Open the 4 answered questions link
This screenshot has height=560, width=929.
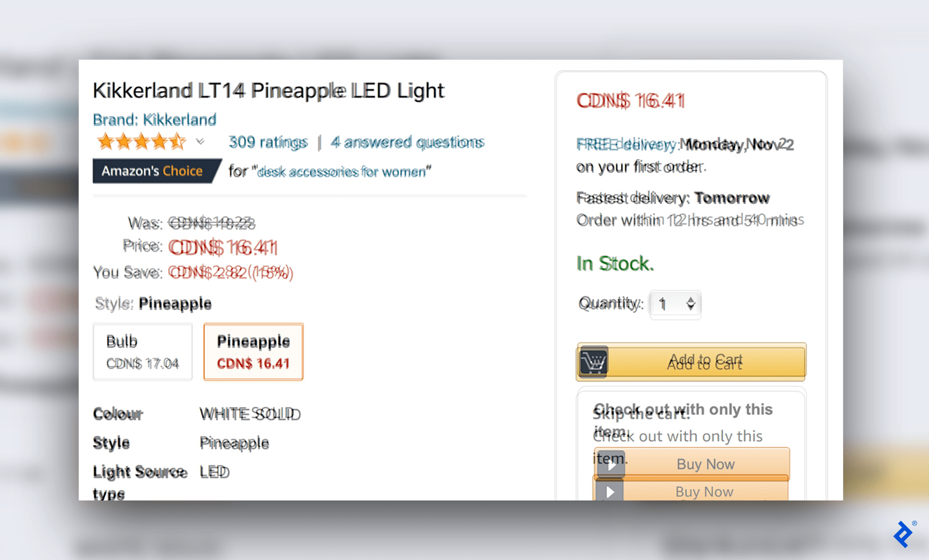[407, 142]
